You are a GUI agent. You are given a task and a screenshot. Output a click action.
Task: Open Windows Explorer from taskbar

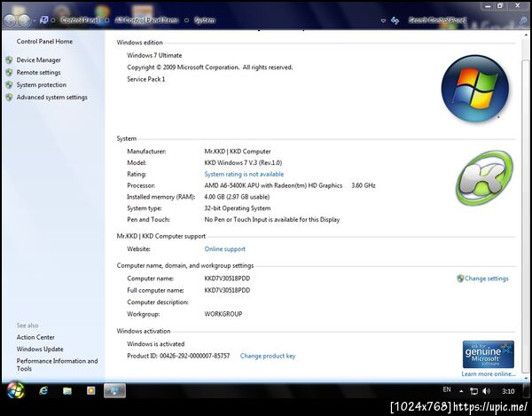point(67,391)
